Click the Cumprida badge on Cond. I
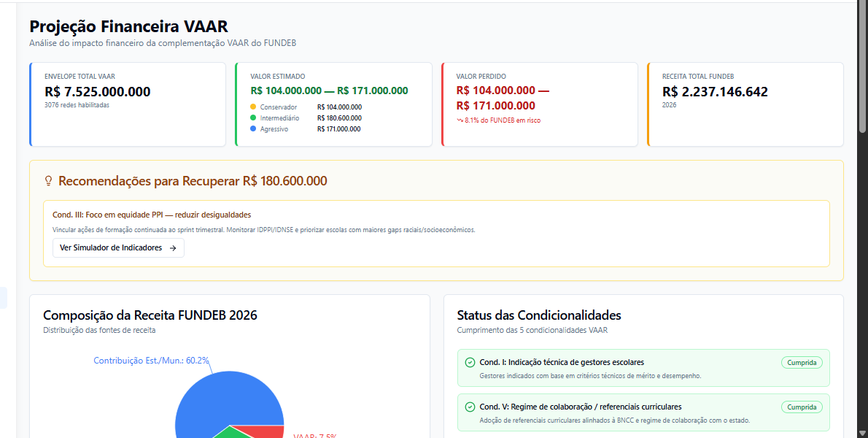 (x=802, y=363)
